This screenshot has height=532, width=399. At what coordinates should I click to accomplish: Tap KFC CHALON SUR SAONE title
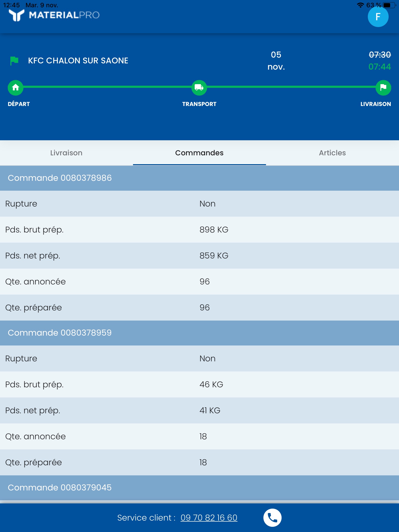click(78, 61)
